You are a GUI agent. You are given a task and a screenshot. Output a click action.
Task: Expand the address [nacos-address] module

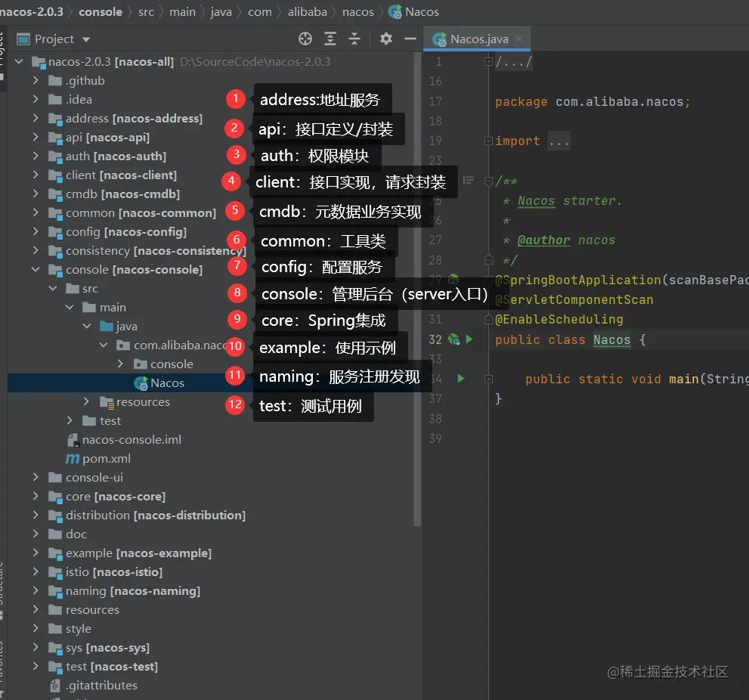36,118
